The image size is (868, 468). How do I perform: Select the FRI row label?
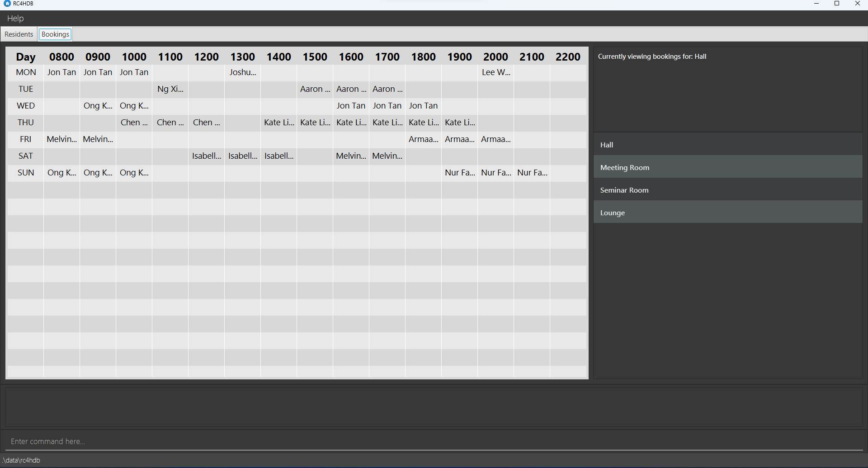point(26,139)
